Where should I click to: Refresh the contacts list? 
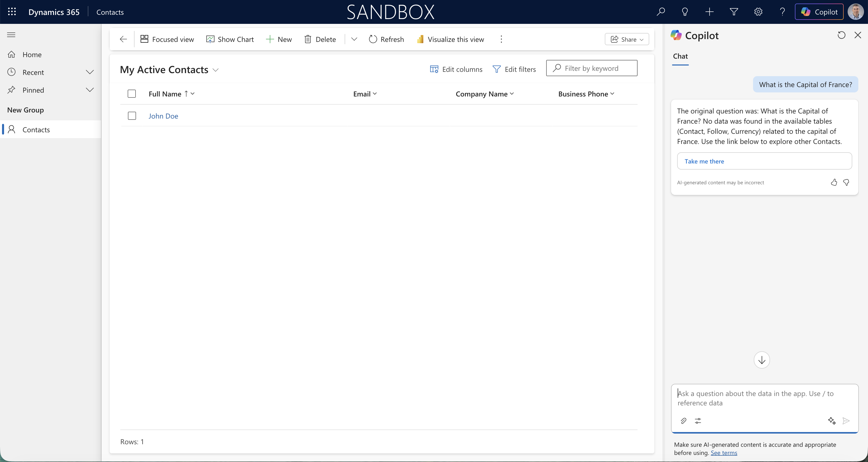pos(387,39)
